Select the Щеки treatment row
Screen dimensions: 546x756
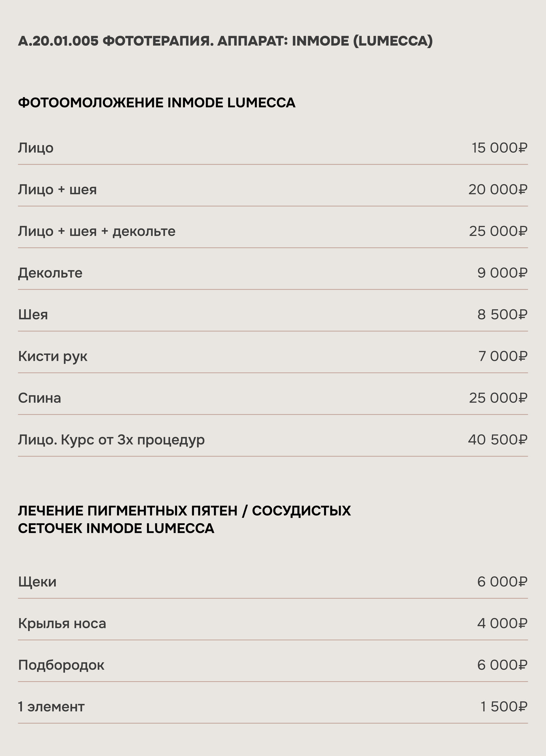point(273,582)
